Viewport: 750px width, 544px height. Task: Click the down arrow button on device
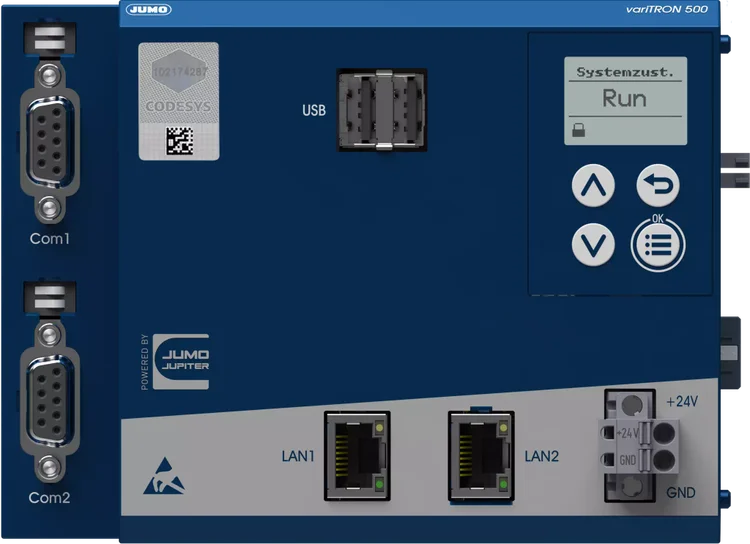point(593,244)
